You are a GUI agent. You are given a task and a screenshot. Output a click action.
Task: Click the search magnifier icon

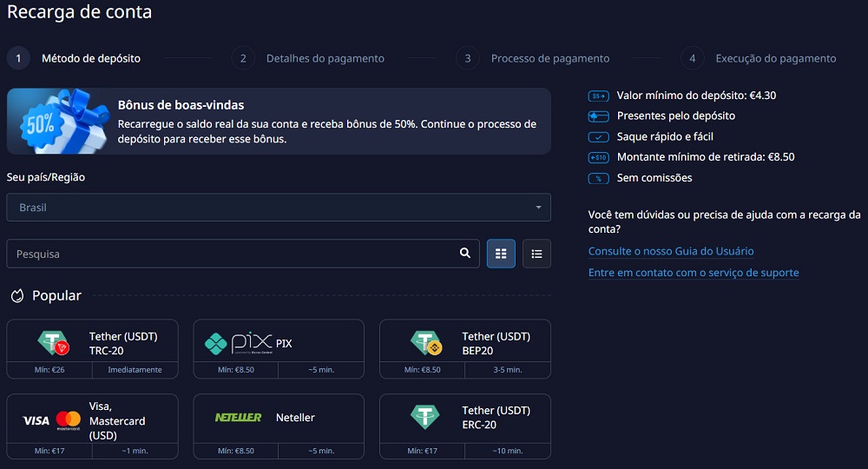click(x=465, y=253)
